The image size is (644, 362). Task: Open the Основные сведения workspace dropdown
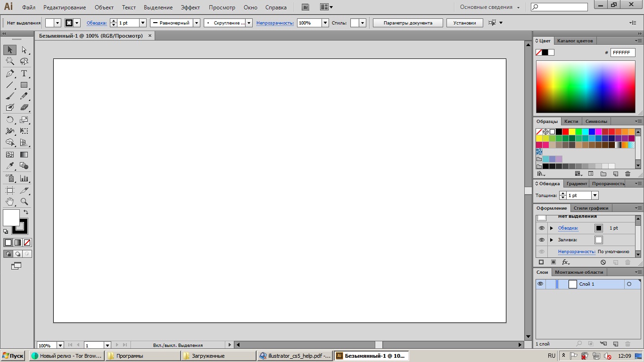click(490, 8)
